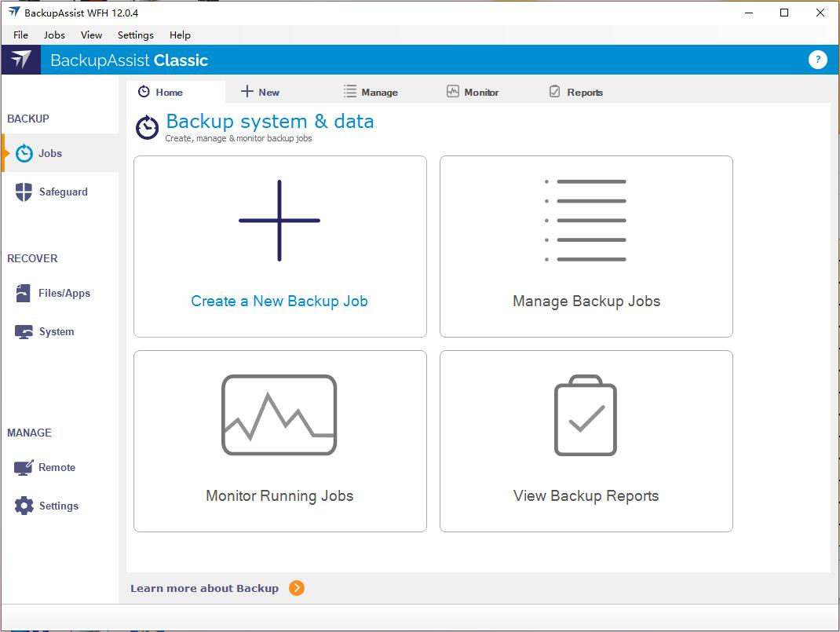The width and height of the screenshot is (840, 632).
Task: Open the Jobs menu
Action: [x=54, y=35]
